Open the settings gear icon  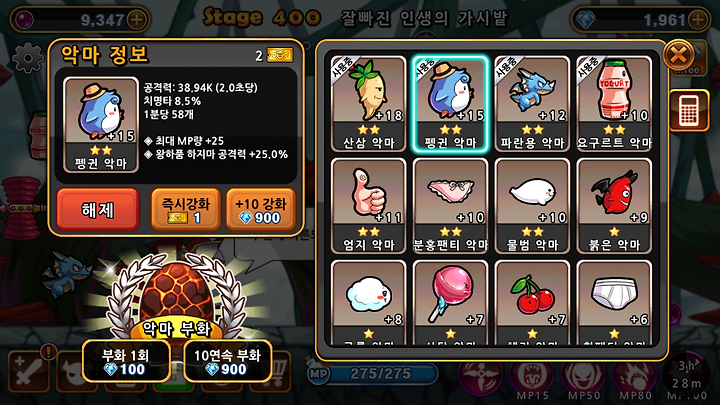(x=28, y=58)
